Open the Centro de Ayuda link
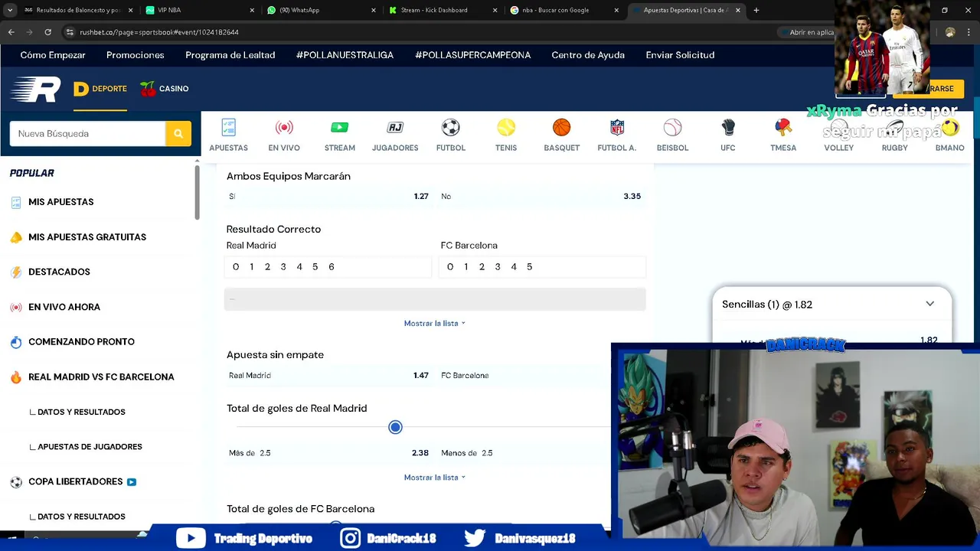980x551 pixels. pyautogui.click(x=588, y=55)
